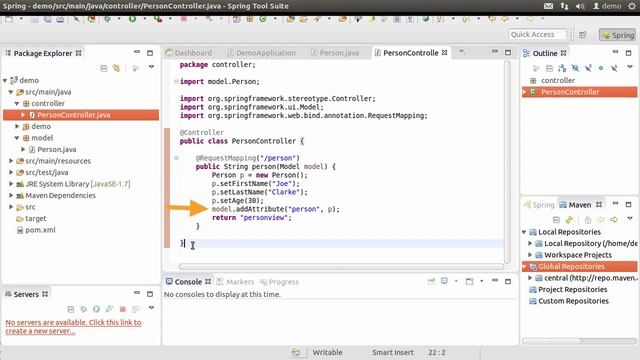This screenshot has height=360, width=640.
Task: Click Collapse All in Package Explorer
Action: (x=104, y=68)
